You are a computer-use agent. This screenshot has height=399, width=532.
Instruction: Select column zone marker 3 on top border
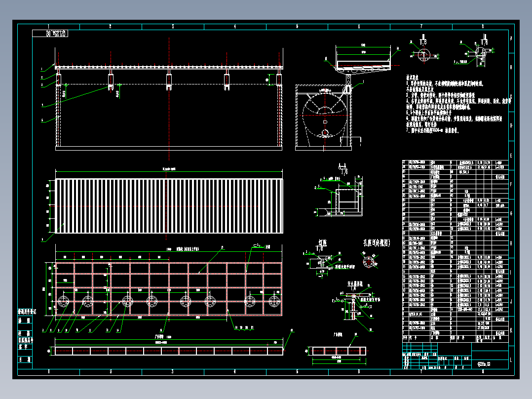click(173, 27)
